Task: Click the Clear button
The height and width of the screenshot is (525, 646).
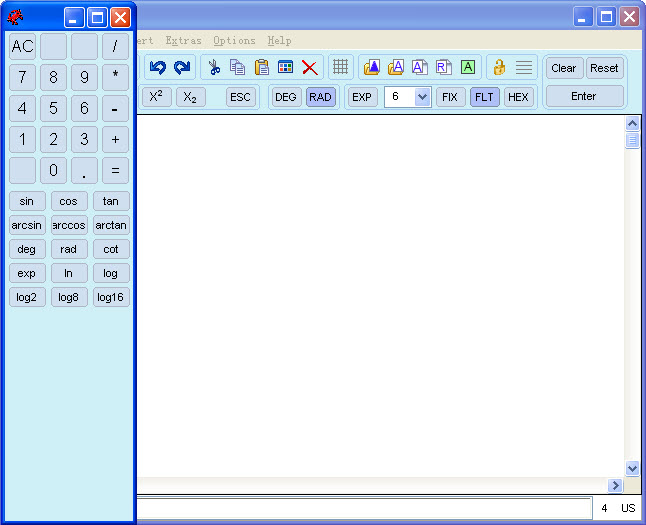Action: click(564, 68)
